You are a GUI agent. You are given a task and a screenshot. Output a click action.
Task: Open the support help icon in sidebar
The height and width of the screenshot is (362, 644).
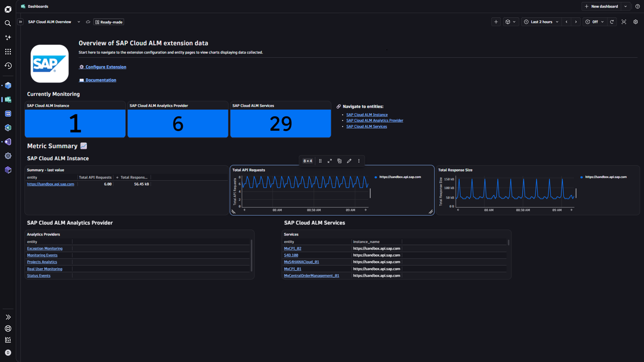pos(8,328)
